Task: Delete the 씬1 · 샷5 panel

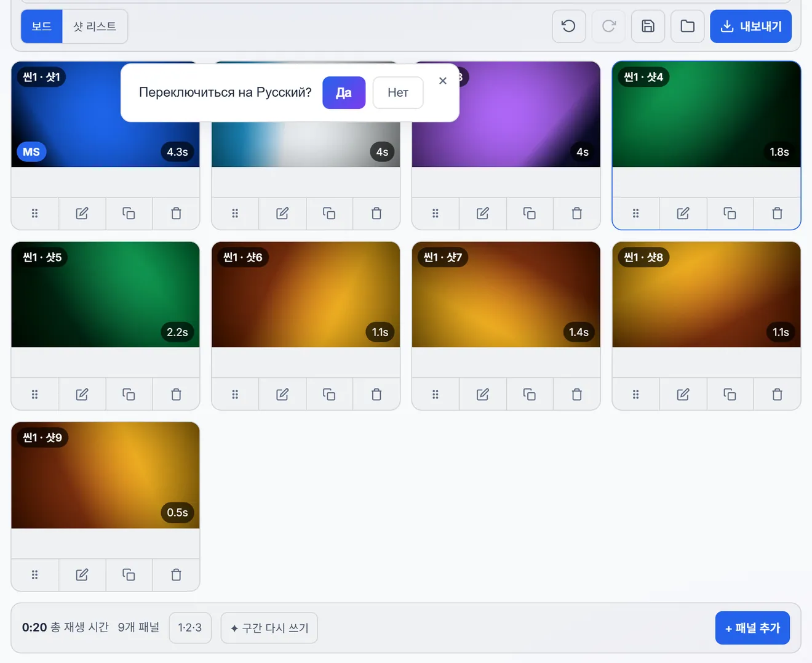Action: pyautogui.click(x=176, y=394)
